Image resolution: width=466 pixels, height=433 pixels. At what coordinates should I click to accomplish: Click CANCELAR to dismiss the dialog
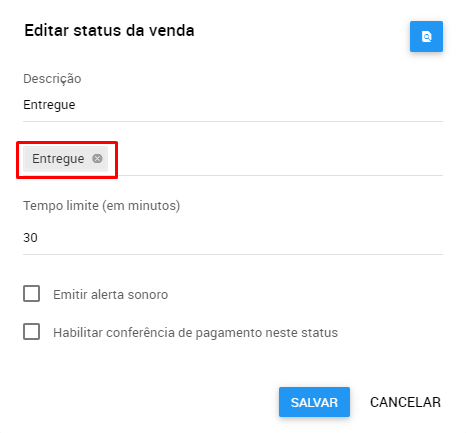pos(405,402)
